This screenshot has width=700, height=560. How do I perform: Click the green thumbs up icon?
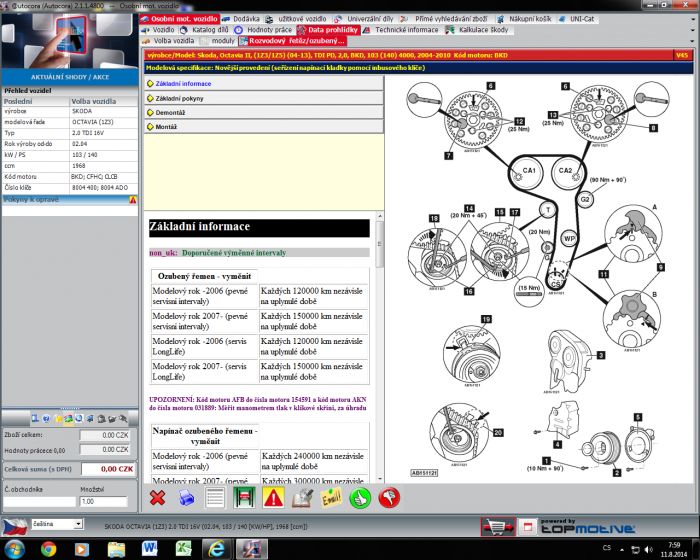coord(360,497)
